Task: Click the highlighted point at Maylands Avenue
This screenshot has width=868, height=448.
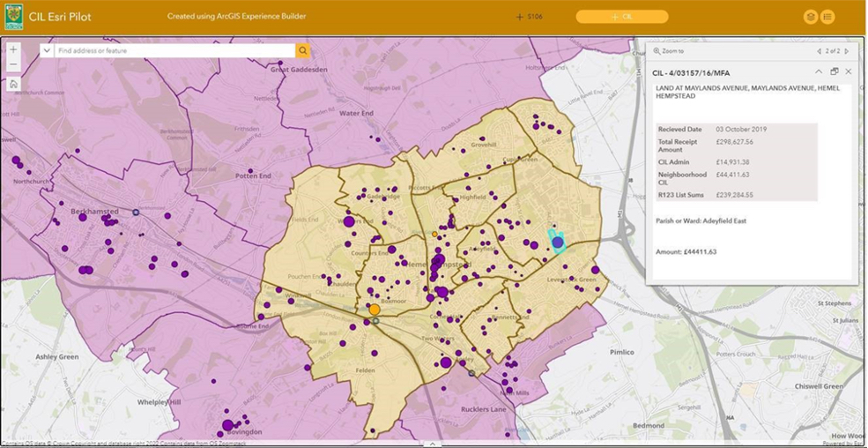Action: 557,242
